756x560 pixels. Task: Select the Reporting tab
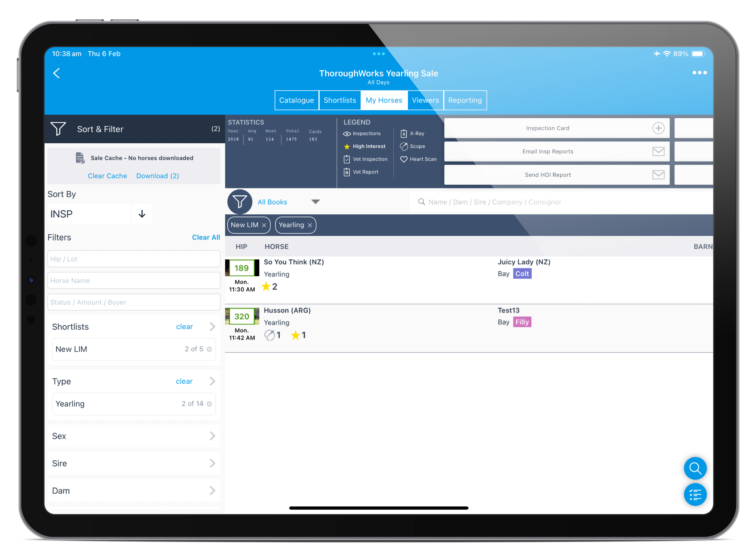465,100
